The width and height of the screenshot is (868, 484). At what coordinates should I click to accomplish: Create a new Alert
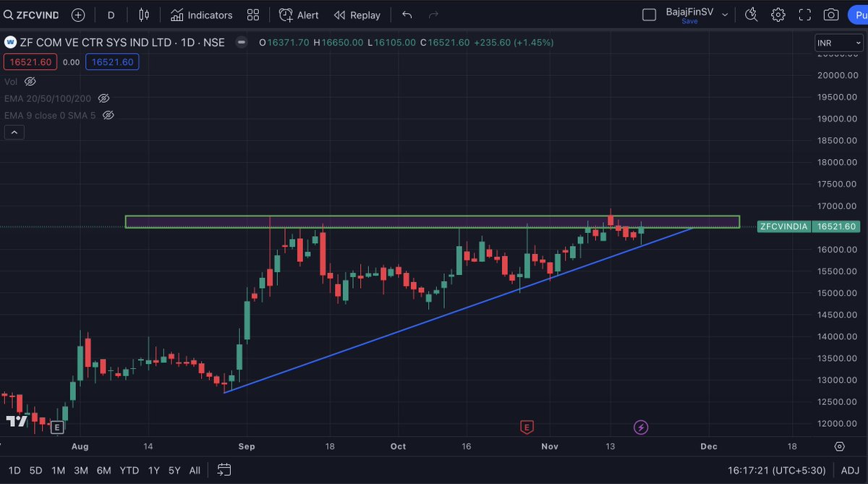point(299,14)
